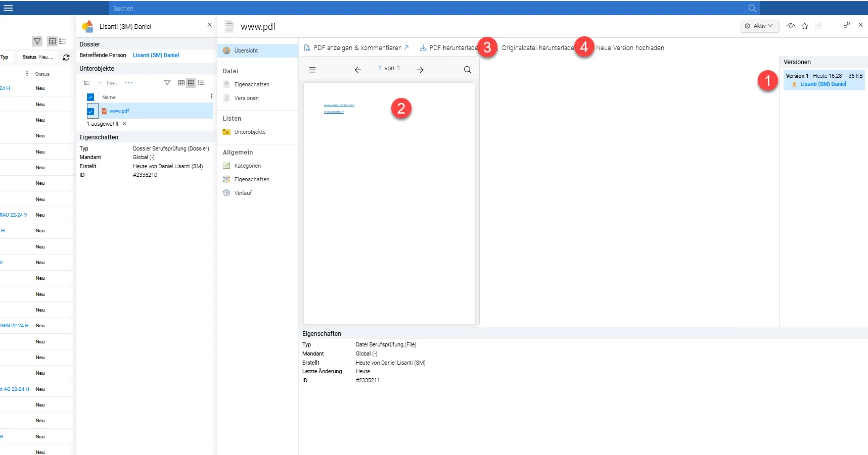Open Betreffende Person link Lisanti (SM) Daniel
Viewport: 868px width, 455px height.
point(156,55)
